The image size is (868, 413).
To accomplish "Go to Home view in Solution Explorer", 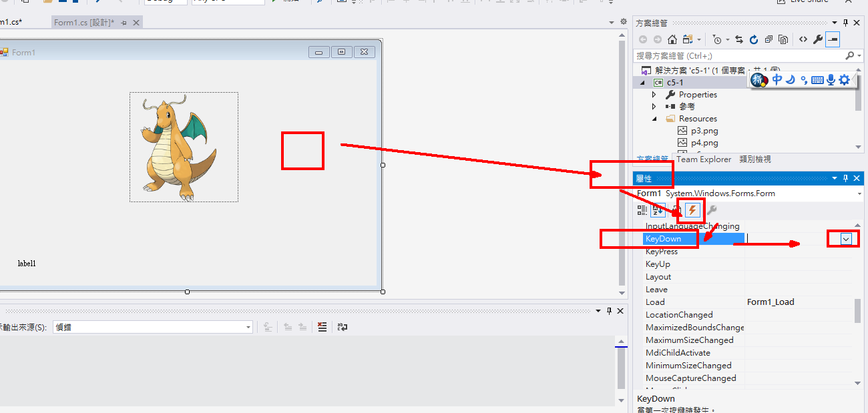I will point(672,39).
